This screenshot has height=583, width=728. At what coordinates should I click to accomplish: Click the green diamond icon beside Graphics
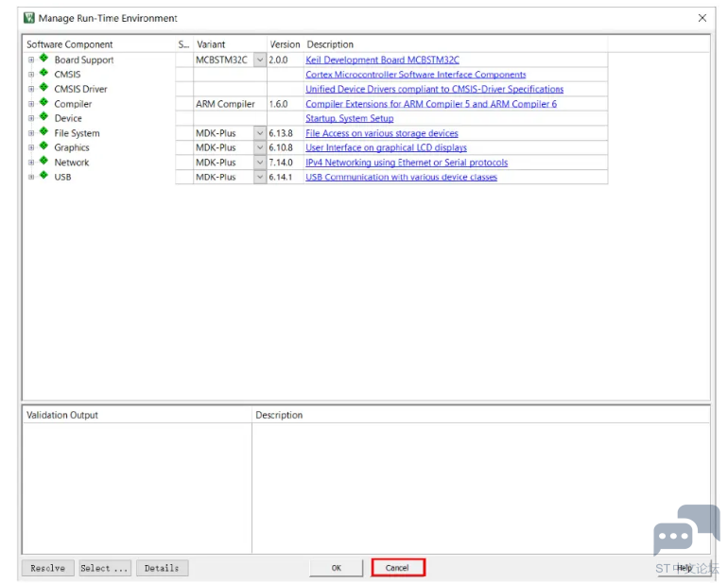tap(43, 146)
